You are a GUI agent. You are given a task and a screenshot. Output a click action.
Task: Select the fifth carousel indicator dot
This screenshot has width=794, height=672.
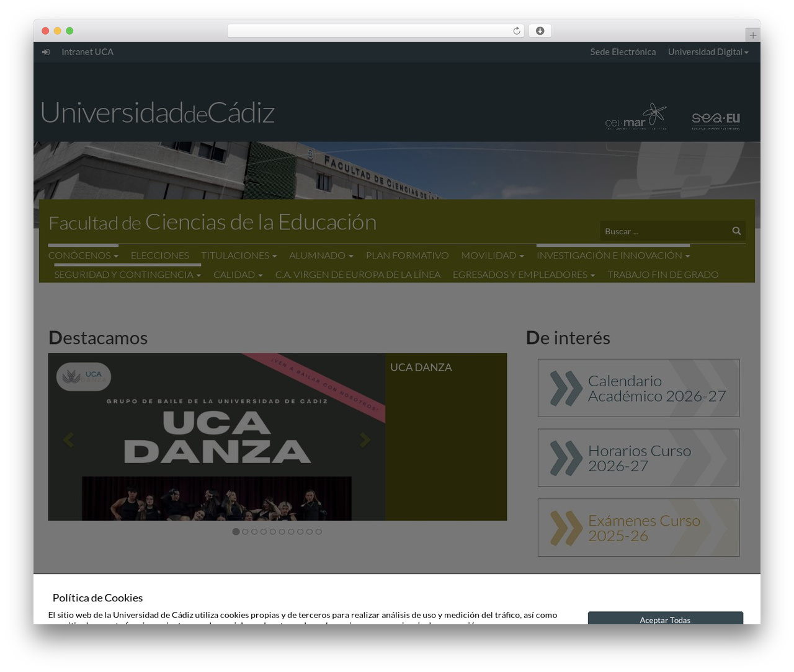click(x=272, y=532)
